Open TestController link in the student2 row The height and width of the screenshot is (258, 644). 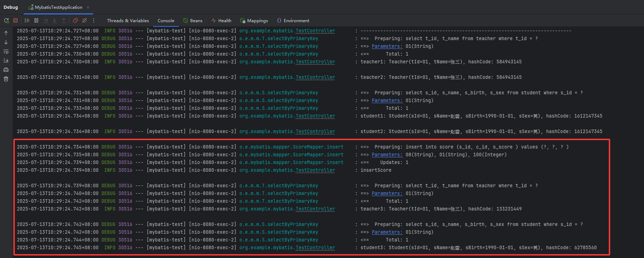point(315,131)
